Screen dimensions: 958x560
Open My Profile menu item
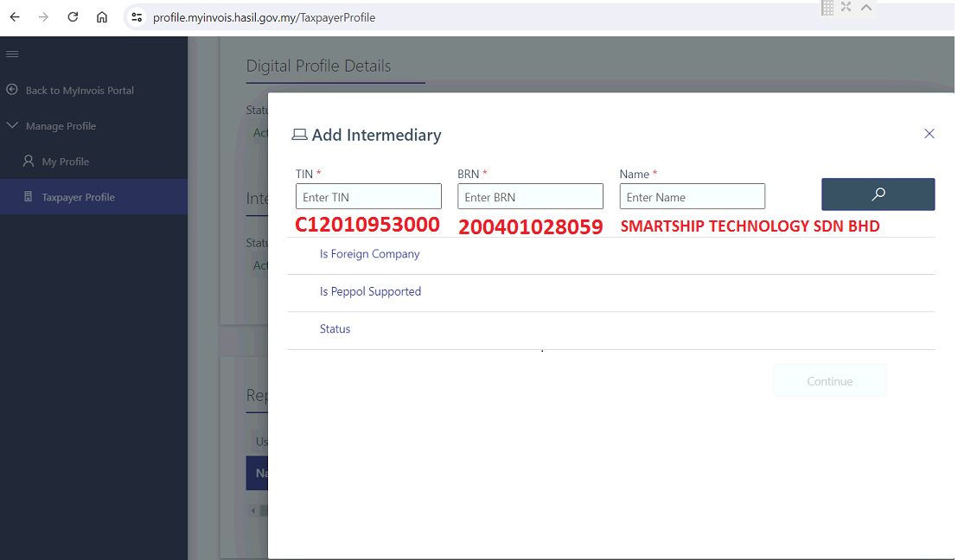coord(66,162)
